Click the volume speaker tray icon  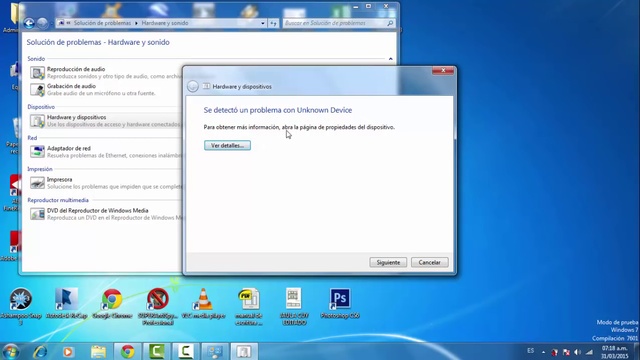pos(577,352)
